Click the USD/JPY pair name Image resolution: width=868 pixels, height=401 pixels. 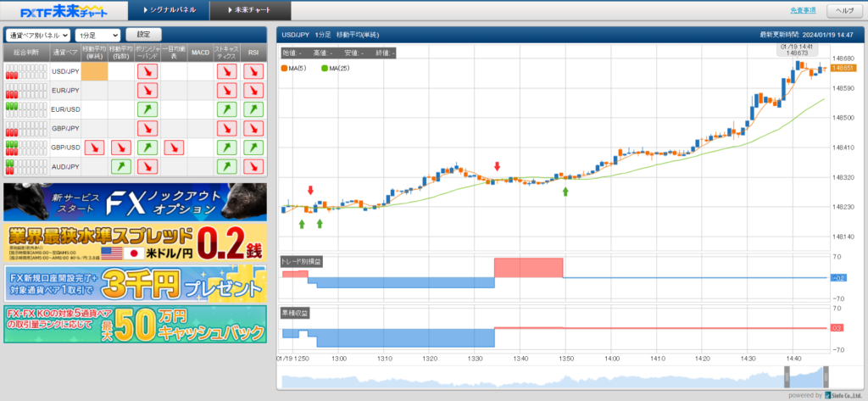point(65,71)
